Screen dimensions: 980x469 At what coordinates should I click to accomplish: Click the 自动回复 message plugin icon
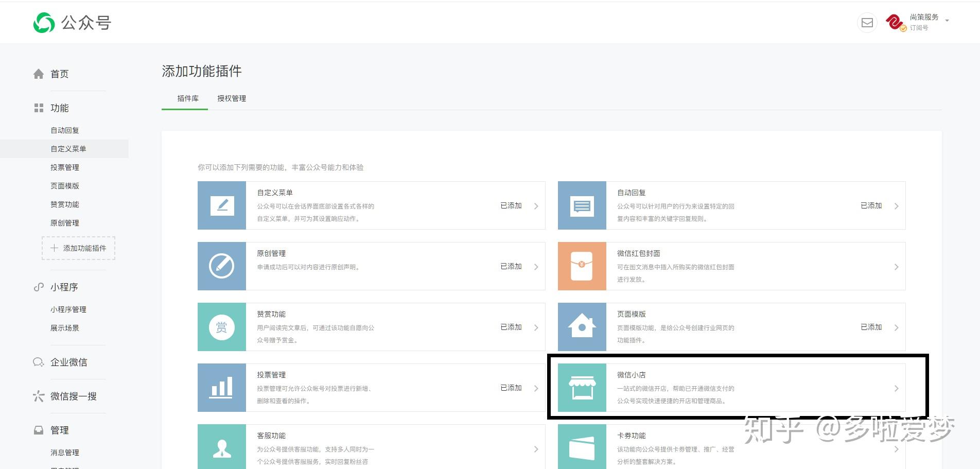582,205
